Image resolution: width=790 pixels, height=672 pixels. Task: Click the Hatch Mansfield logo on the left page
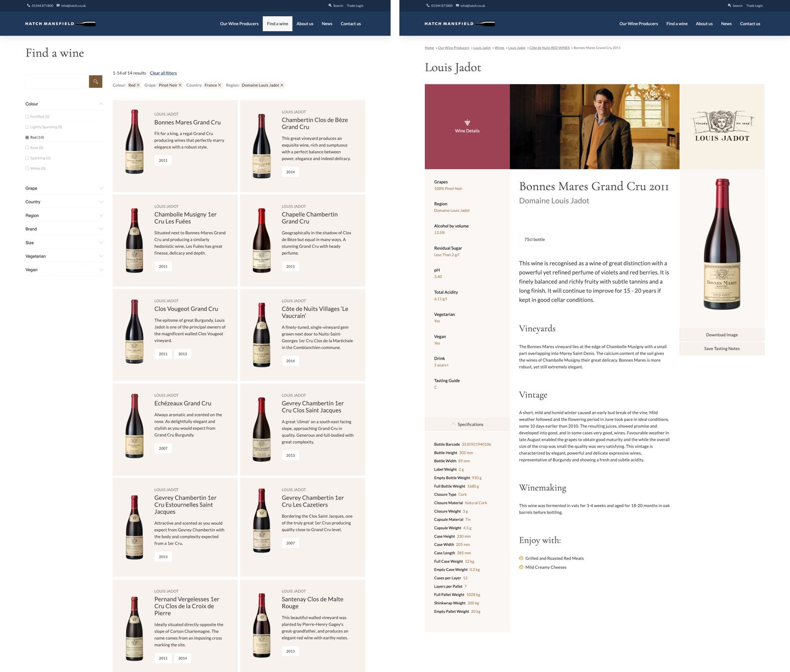[61, 23]
